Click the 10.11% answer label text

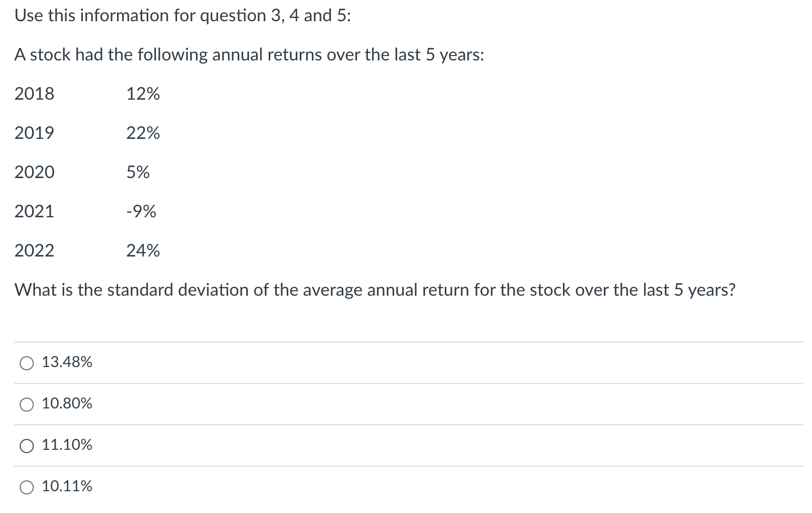[x=66, y=486]
